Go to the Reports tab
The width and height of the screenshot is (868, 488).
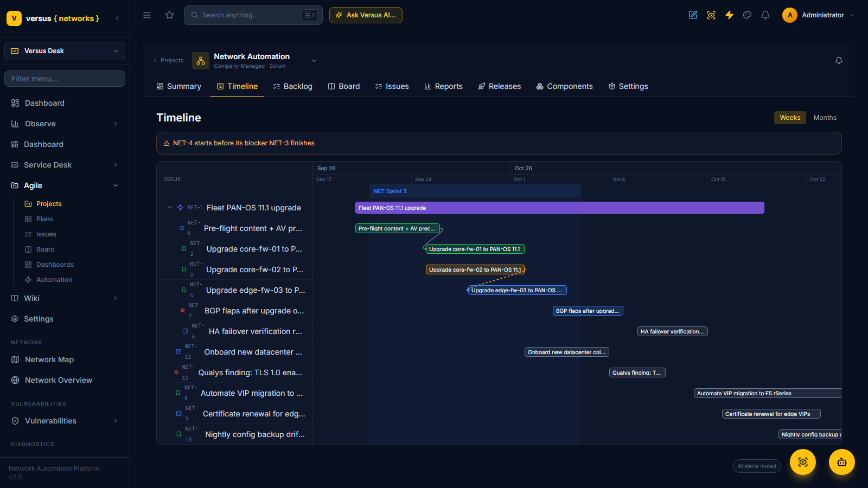(443, 86)
